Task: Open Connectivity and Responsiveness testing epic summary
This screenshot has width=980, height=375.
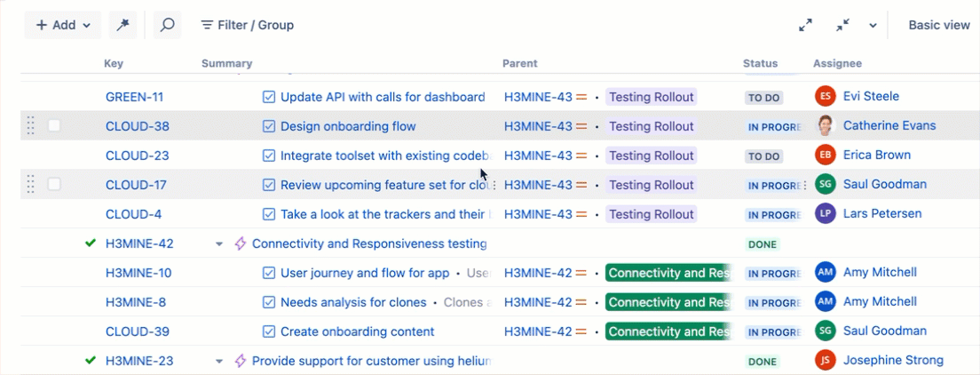Action: [x=369, y=243]
